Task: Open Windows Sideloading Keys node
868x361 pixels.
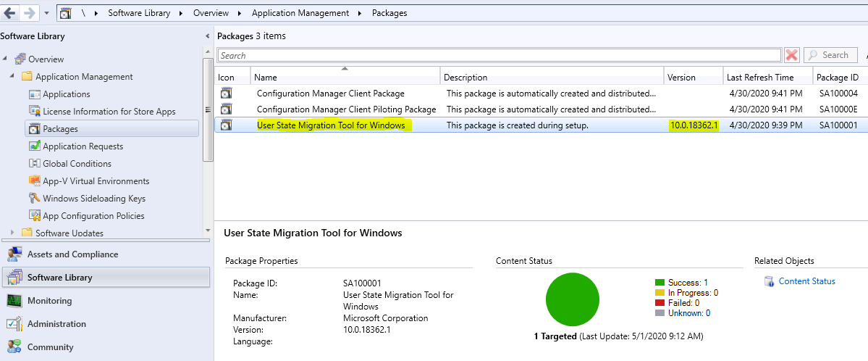Action: click(94, 199)
